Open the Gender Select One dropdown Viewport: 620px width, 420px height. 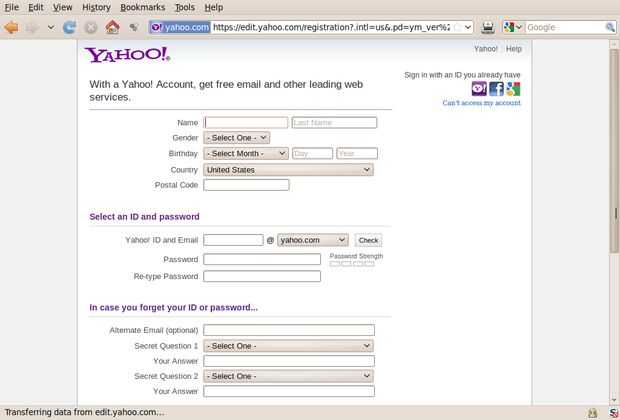[x=236, y=138]
